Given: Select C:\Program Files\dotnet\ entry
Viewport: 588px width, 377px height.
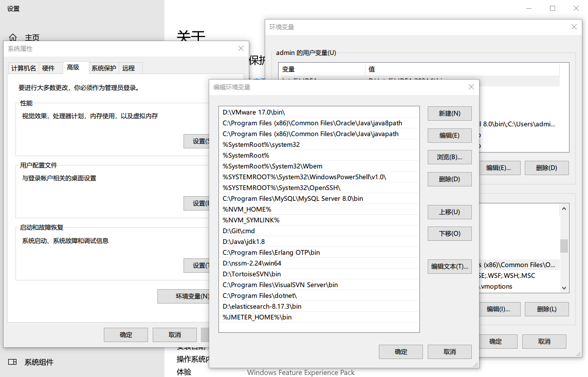Looking at the screenshot, I should point(319,296).
